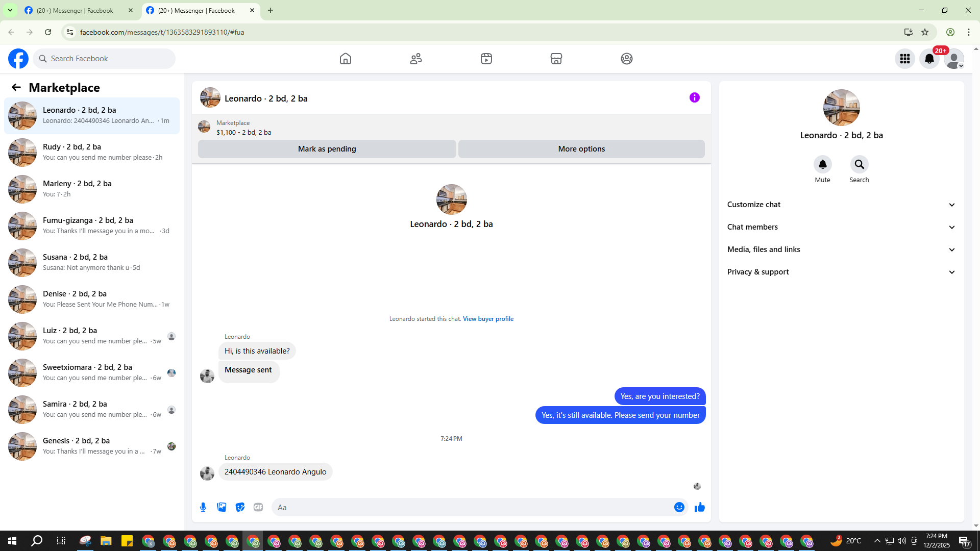Click Mark as pending button

tap(327, 149)
